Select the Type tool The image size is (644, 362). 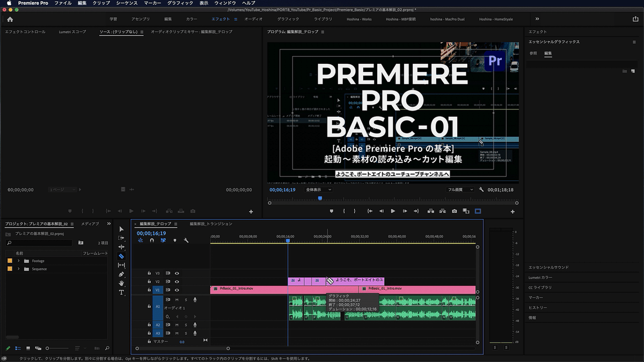[x=121, y=292]
